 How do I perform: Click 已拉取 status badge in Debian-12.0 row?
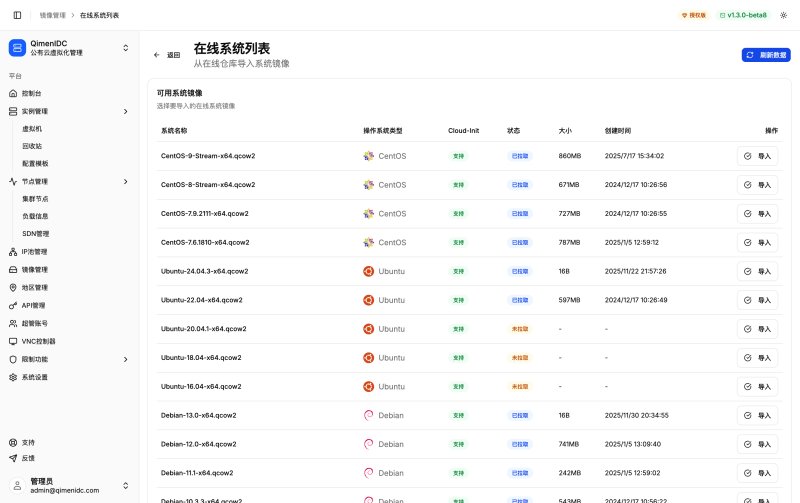pos(519,445)
